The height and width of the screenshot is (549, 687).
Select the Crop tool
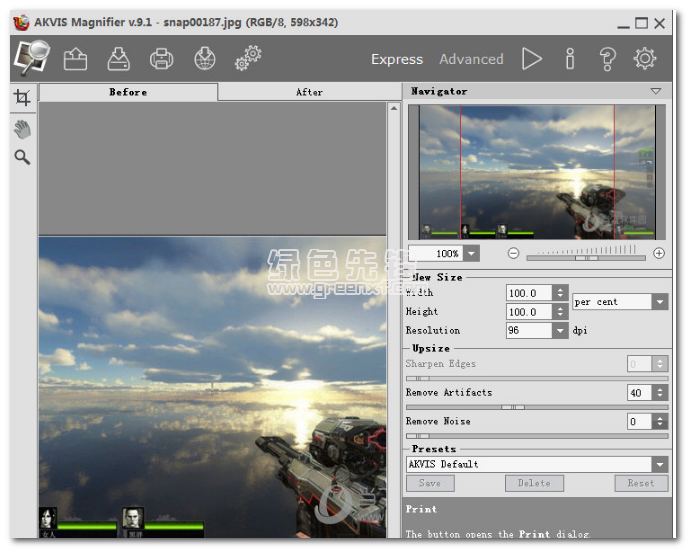pos(22,97)
